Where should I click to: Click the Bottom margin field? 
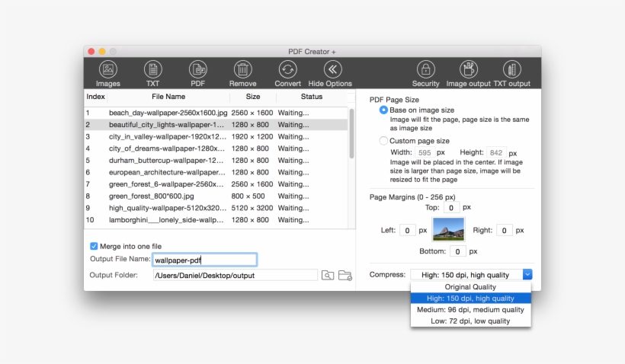coord(457,251)
